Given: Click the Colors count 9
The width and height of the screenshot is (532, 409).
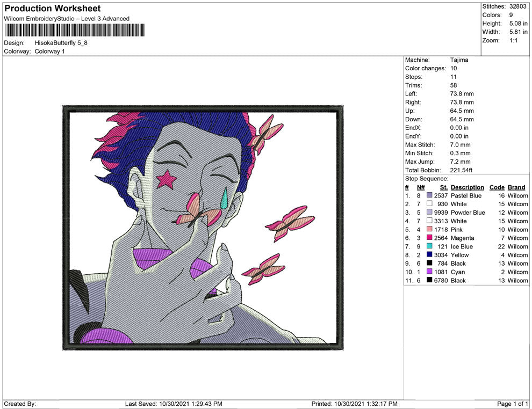Looking at the screenshot, I should tap(511, 15).
